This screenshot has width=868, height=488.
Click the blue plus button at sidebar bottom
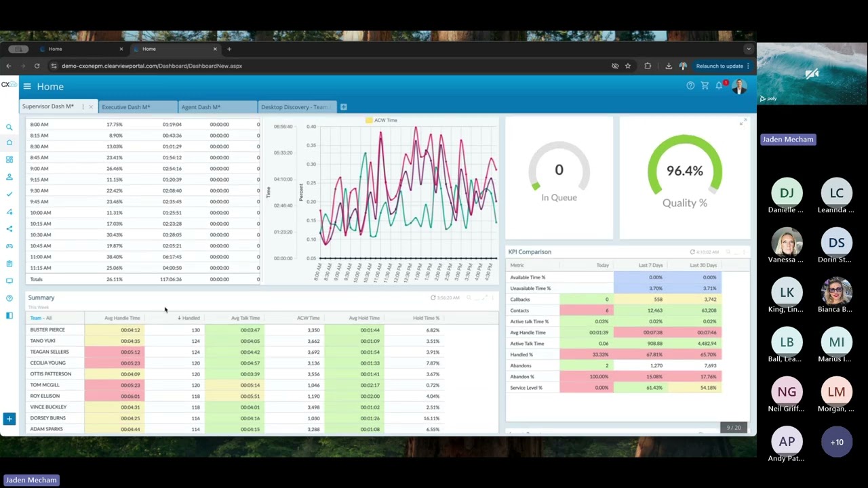click(x=9, y=419)
